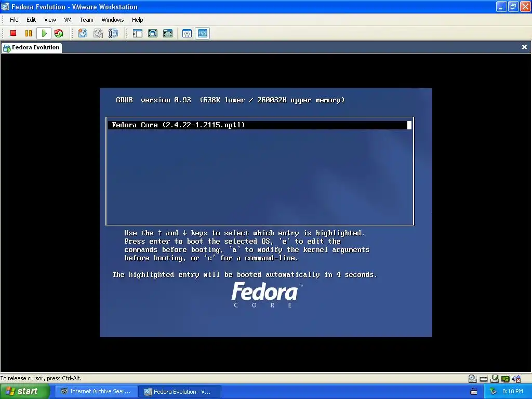The width and height of the screenshot is (532, 399).
Task: Open the snapshot manager wrench-clock icon
Action: click(x=113, y=33)
